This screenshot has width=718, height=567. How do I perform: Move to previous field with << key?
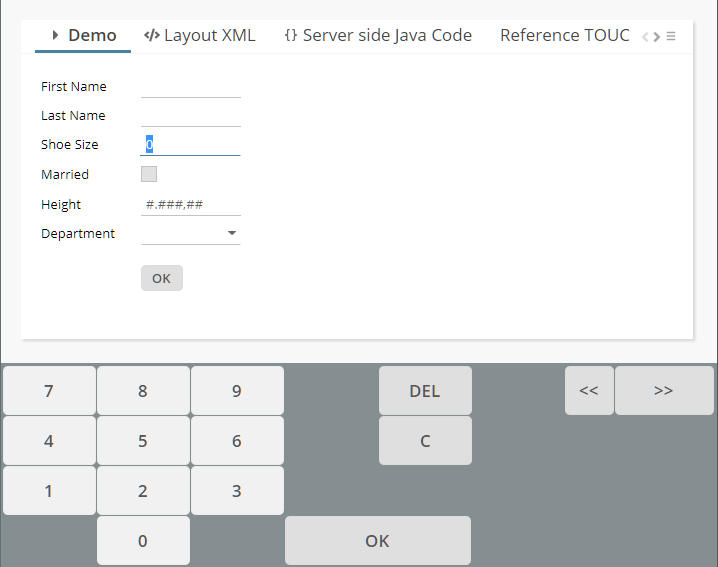[x=589, y=390]
